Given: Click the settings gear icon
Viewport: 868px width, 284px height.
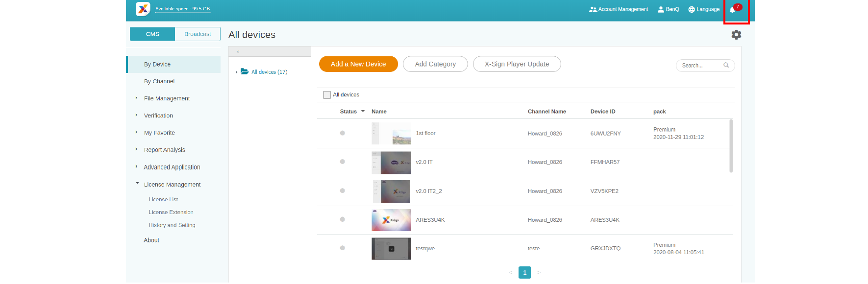Looking at the screenshot, I should [x=736, y=35].
